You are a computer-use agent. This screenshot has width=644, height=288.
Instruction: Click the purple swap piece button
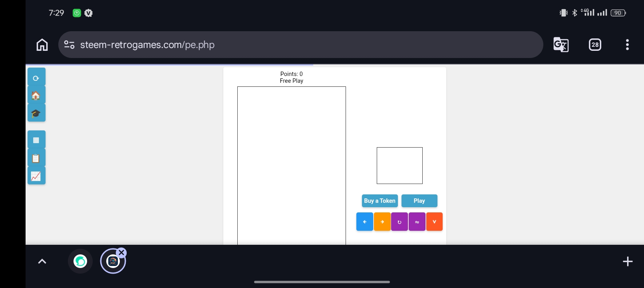pyautogui.click(x=417, y=222)
